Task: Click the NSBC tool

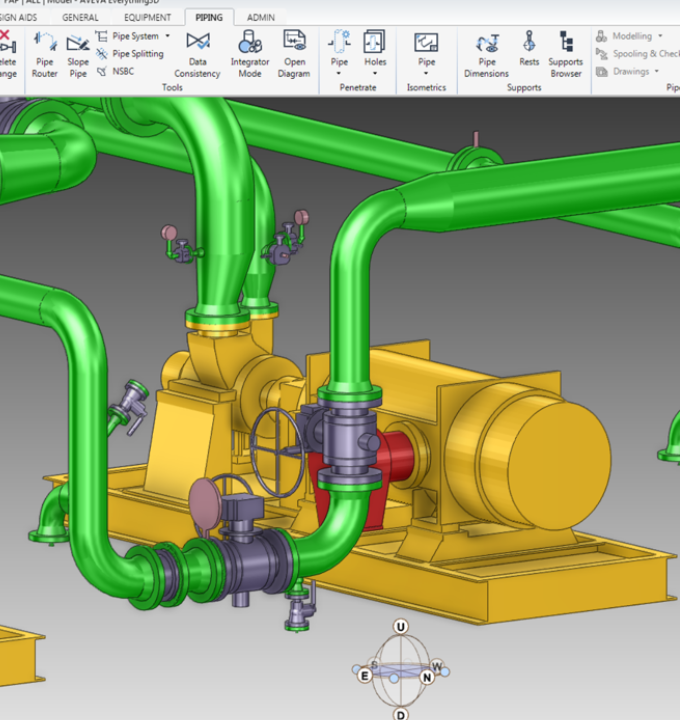Action: tap(122, 71)
